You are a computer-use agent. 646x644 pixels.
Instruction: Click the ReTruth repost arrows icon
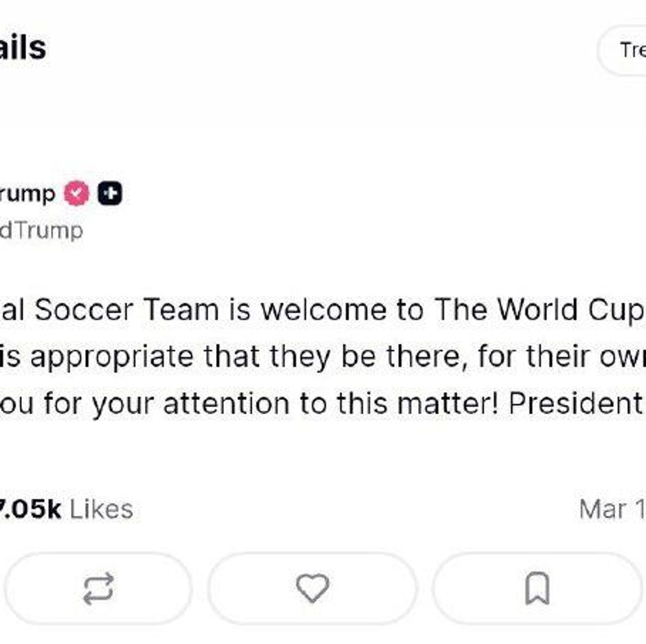[98, 588]
